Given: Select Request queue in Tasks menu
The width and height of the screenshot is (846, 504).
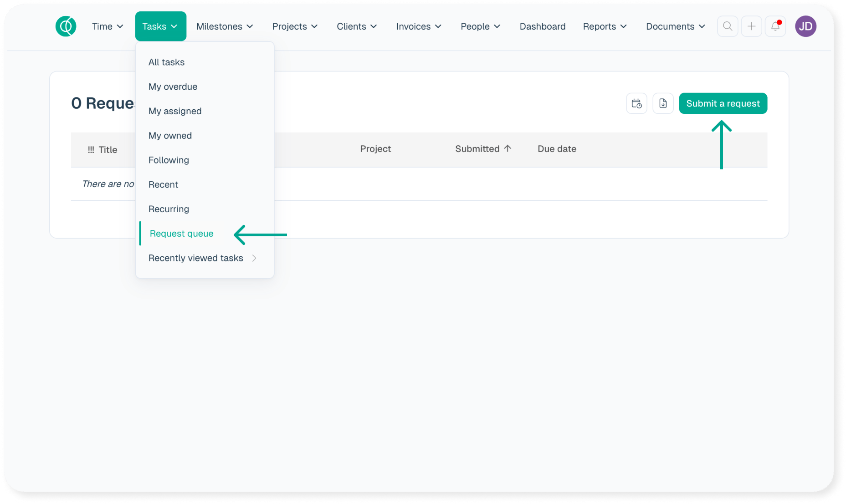Looking at the screenshot, I should click(x=181, y=234).
